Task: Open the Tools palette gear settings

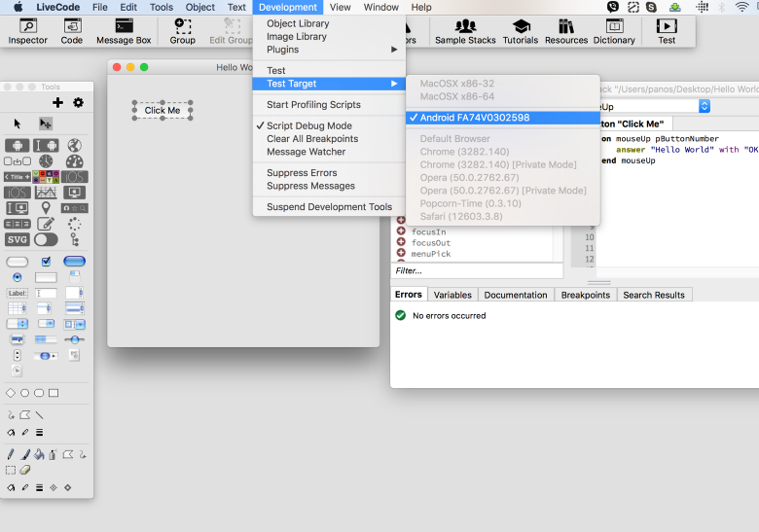Action: coord(78,102)
